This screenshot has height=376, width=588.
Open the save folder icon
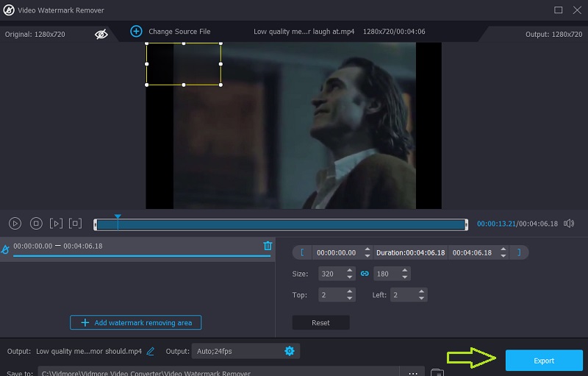point(437,372)
